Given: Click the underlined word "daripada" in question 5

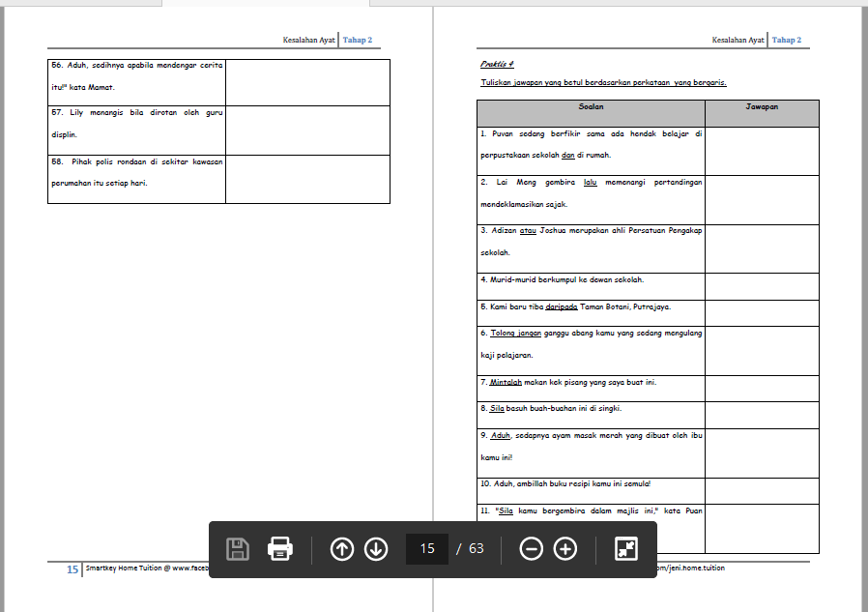Looking at the screenshot, I should [x=562, y=306].
